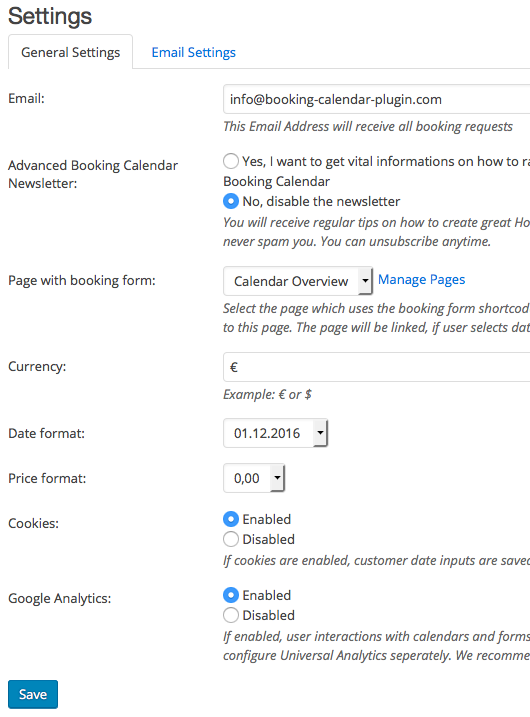Save the settings

(x=33, y=694)
